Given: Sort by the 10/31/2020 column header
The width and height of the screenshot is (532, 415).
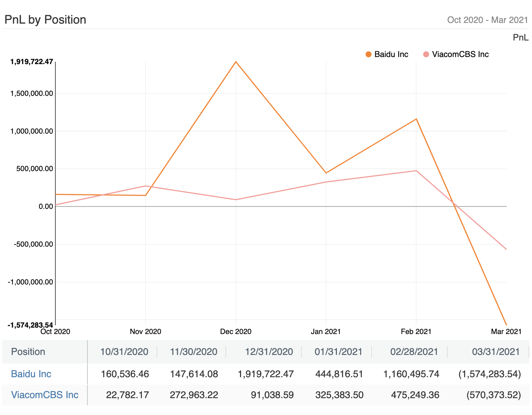Looking at the screenshot, I should (x=124, y=352).
